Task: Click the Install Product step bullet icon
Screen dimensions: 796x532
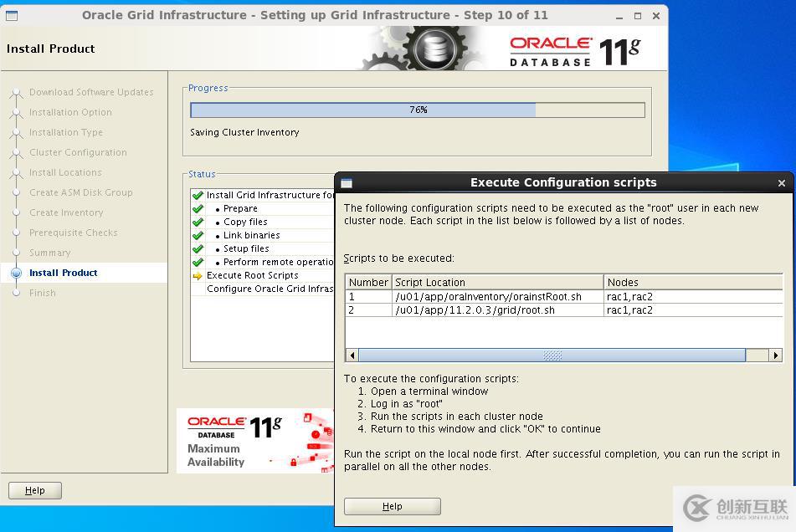Action: pos(16,273)
